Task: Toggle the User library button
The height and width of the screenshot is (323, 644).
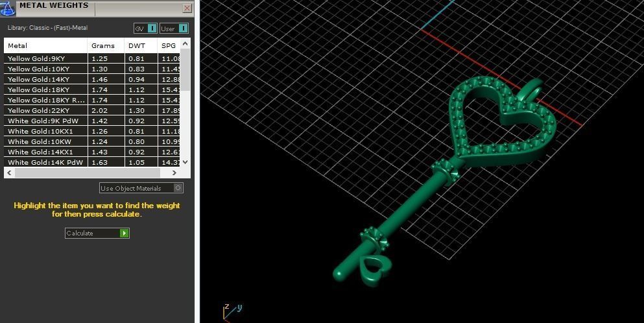Action: [174, 29]
